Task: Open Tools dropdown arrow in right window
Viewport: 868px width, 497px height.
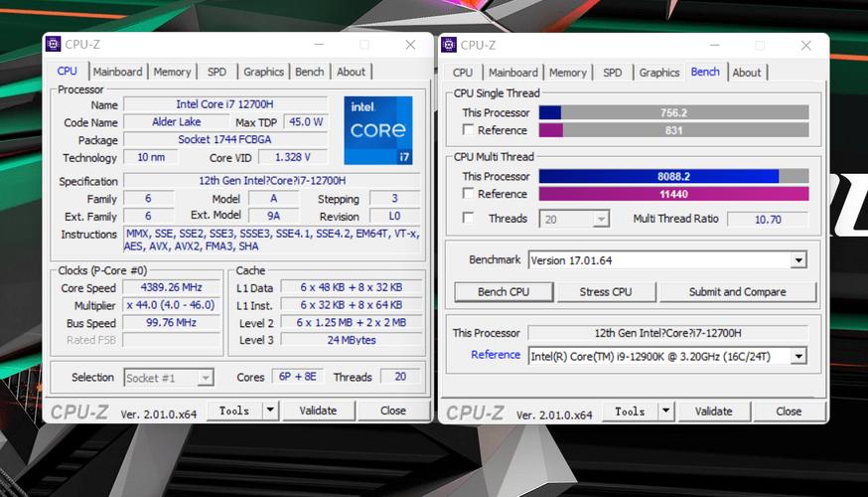Action: (665, 411)
